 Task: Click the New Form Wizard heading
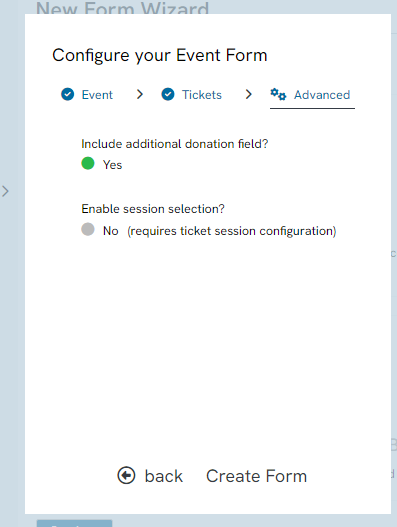(x=122, y=7)
